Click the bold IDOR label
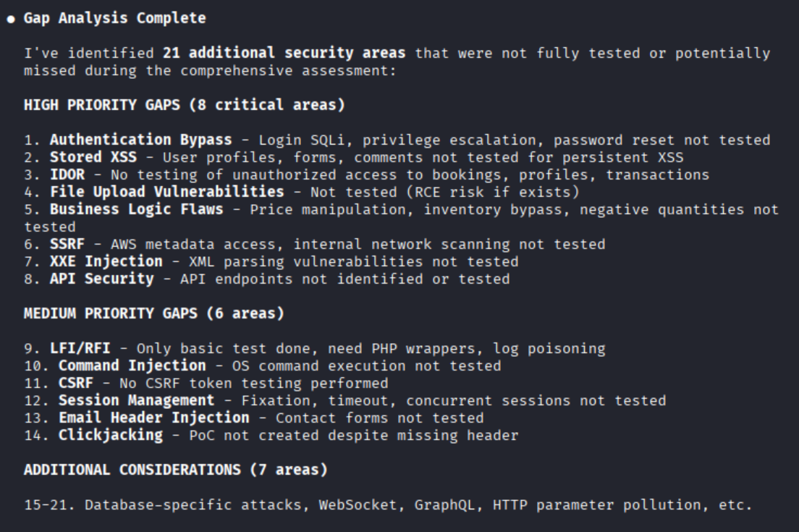This screenshot has height=532, width=799. 67,174
